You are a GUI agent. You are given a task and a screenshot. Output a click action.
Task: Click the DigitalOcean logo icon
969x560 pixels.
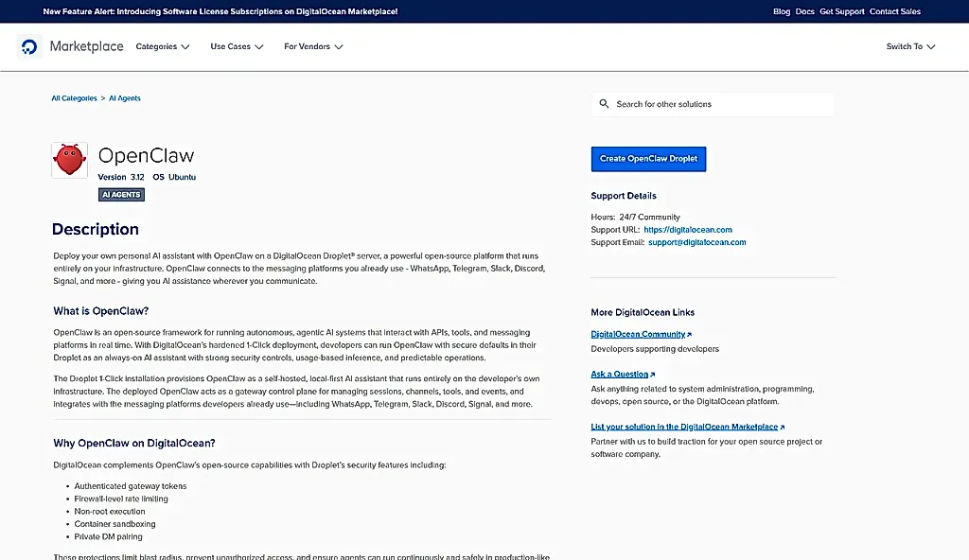pos(29,46)
